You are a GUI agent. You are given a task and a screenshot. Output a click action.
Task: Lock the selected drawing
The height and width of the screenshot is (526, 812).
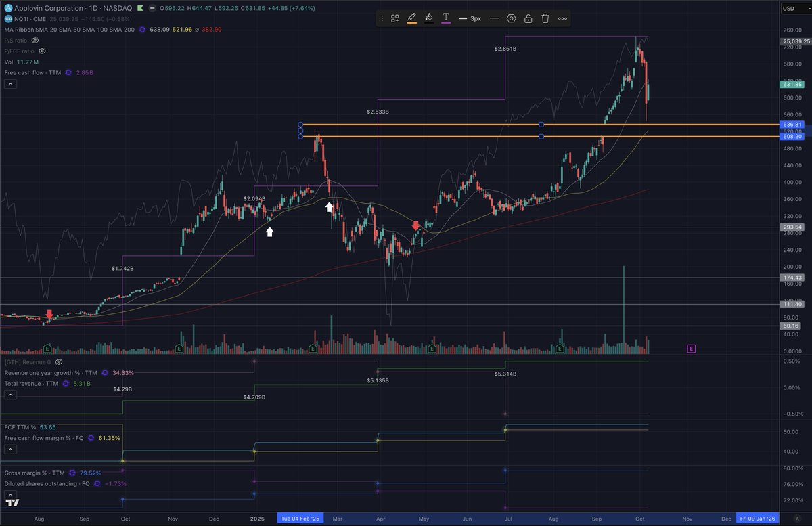(528, 18)
